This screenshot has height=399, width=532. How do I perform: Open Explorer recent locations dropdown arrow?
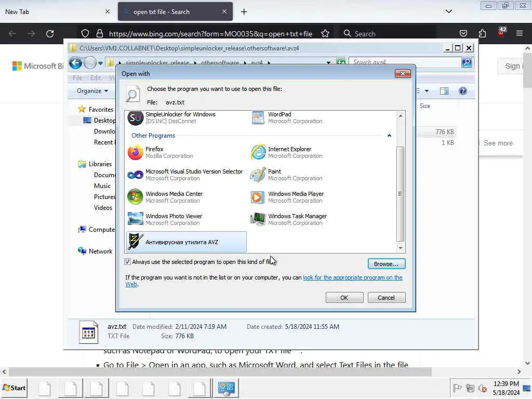click(x=100, y=63)
